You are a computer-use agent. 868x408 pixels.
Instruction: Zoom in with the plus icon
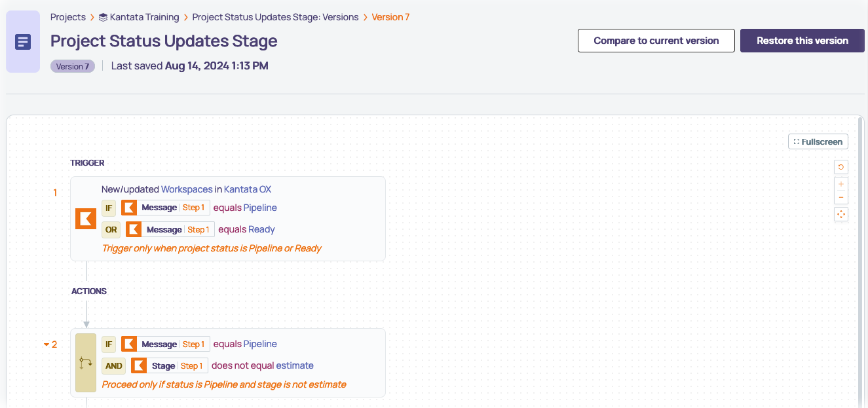click(841, 184)
